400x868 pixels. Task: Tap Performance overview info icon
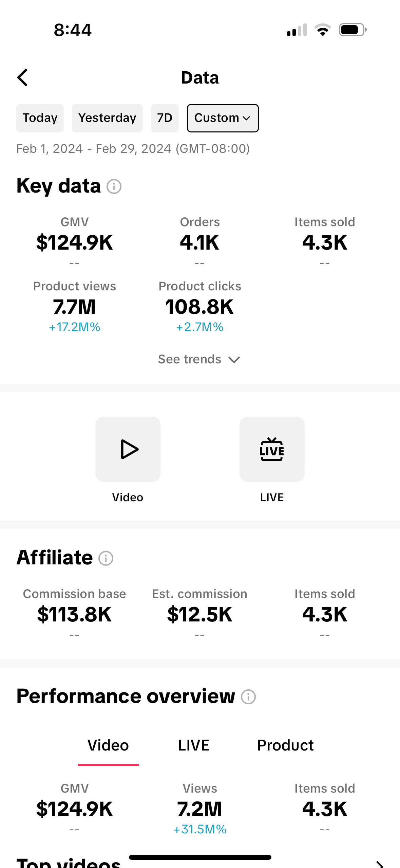(248, 697)
